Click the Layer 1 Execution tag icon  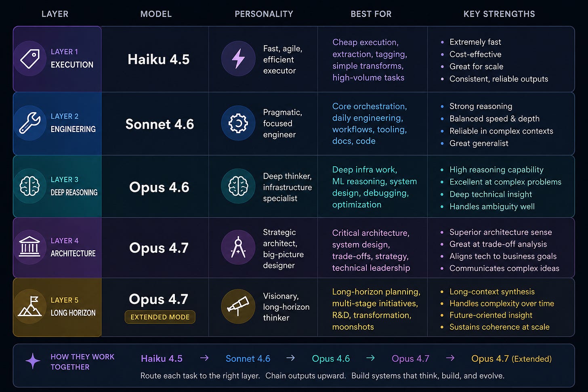click(30, 59)
